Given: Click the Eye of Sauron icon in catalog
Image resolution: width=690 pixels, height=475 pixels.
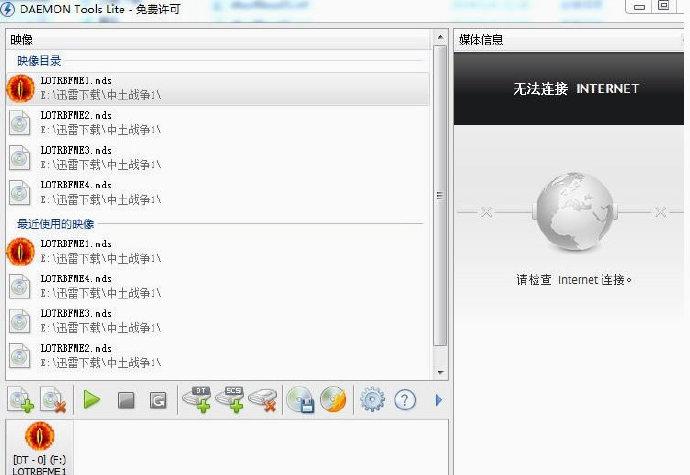Looking at the screenshot, I should [21, 88].
